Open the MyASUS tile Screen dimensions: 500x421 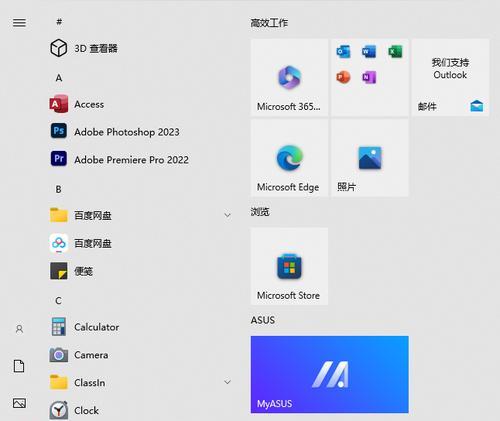point(330,374)
